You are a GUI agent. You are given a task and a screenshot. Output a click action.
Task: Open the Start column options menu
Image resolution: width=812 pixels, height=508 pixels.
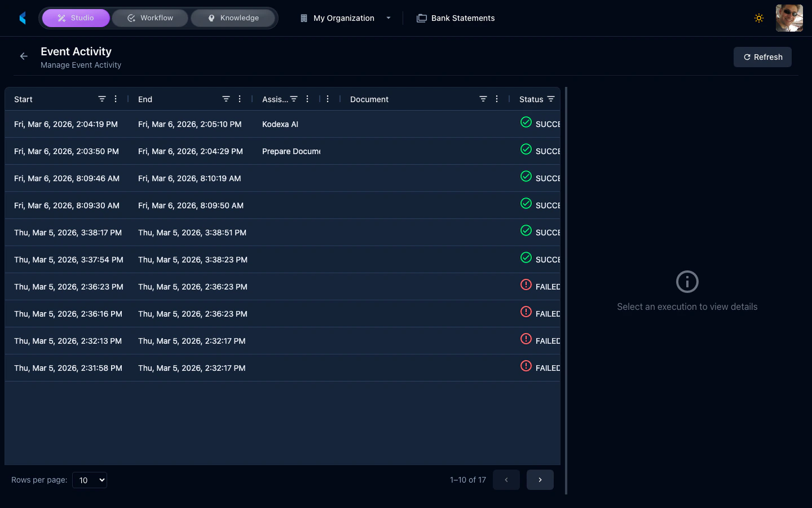[x=116, y=99]
